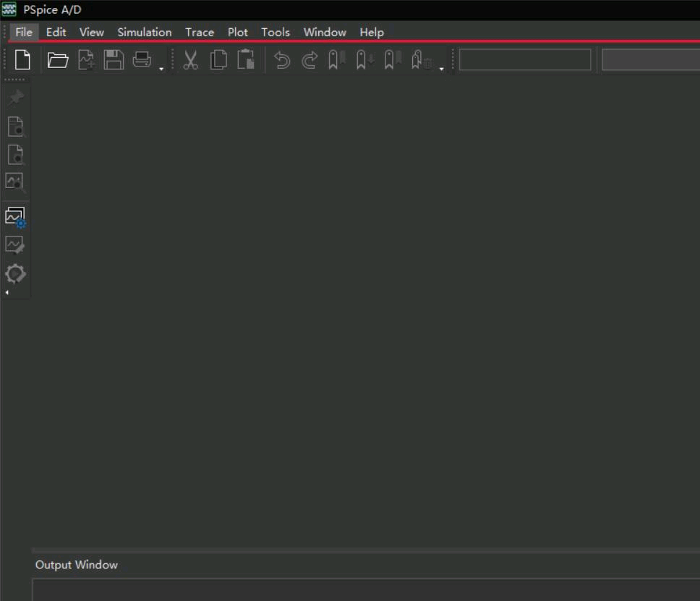700x601 pixels.
Task: Expand the edit toolbar options arrow
Action: coord(441,69)
